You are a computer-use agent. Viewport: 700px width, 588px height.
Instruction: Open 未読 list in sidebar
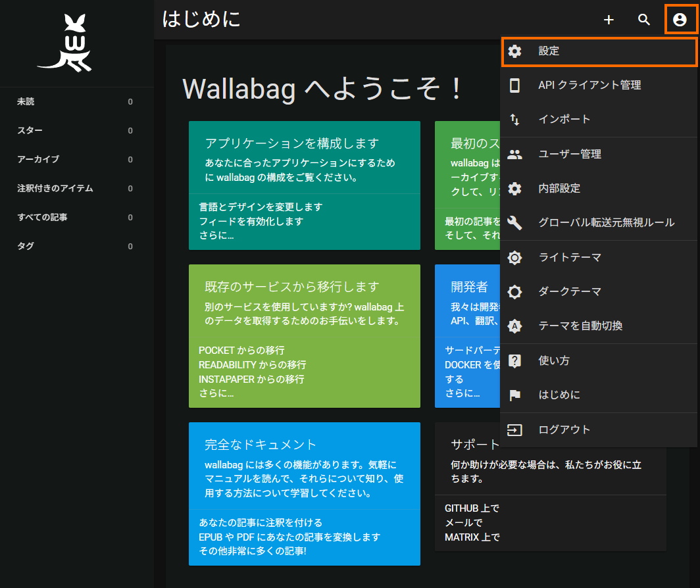pos(77,102)
